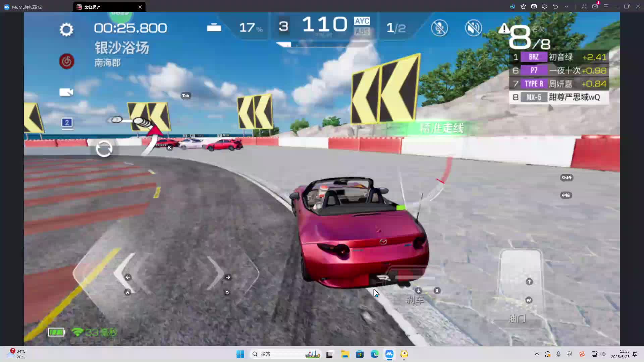Screen dimensions: 644x362
Task: Open the MuMu mail inbox icon
Action: pyautogui.click(x=595, y=6)
